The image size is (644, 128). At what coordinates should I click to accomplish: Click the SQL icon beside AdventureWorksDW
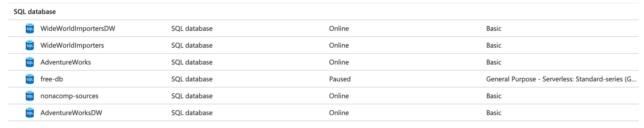(x=30, y=113)
